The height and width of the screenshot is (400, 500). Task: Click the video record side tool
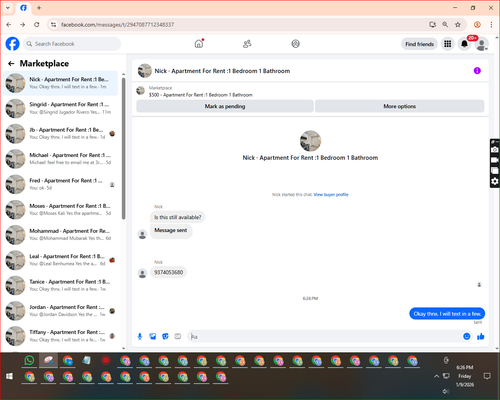(495, 160)
